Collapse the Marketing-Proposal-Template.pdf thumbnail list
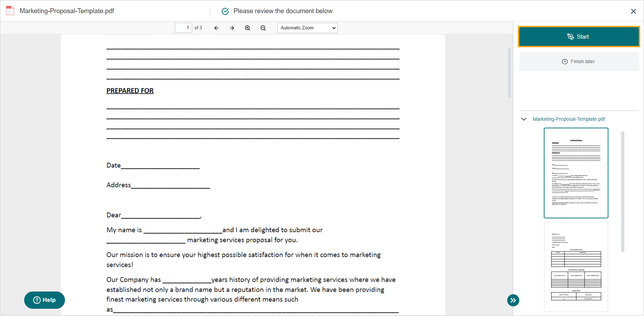 pyautogui.click(x=524, y=119)
